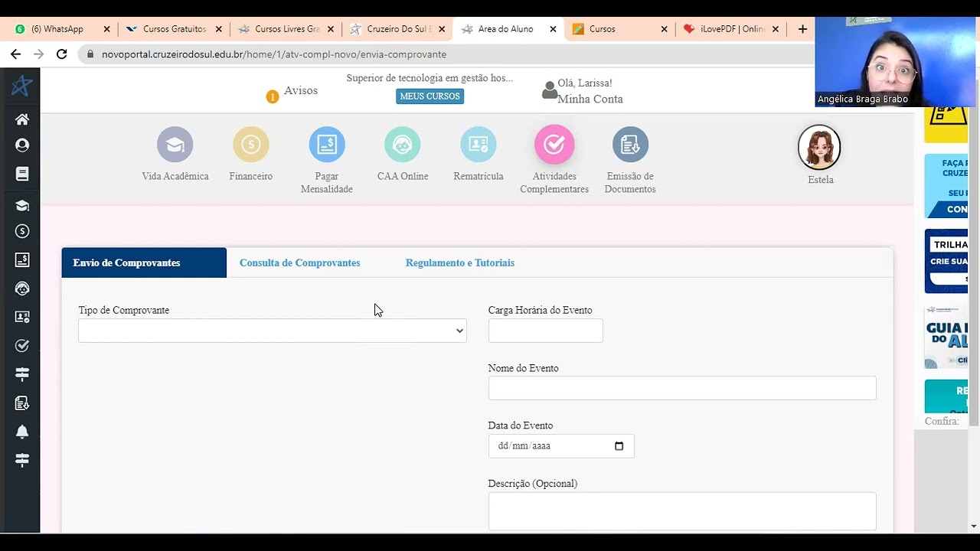Screen dimensions: 980x551
Task: Click the Descrição (Opcional) text area
Action: 682,511
